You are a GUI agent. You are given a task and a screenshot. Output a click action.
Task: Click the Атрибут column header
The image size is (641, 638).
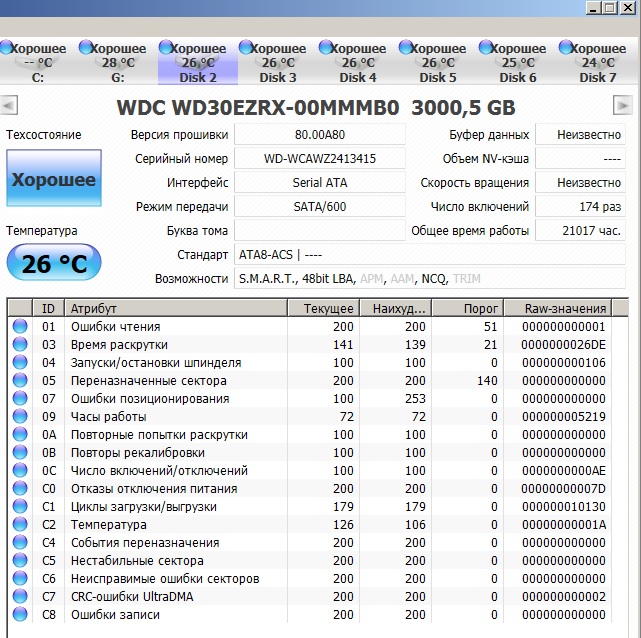(x=177, y=308)
